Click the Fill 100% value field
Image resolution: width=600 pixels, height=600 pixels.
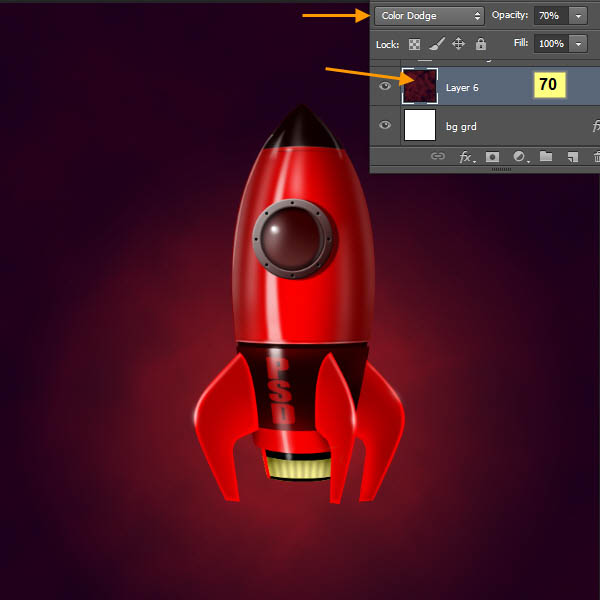tap(550, 44)
